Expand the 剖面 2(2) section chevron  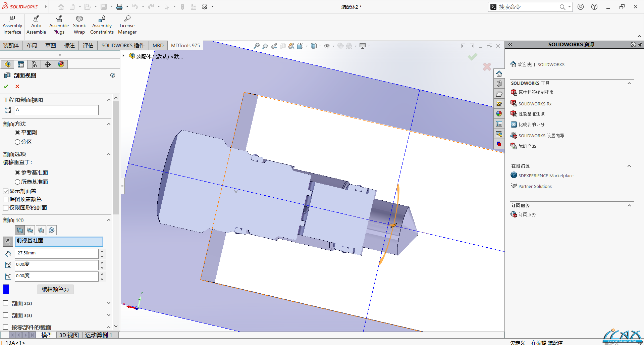pos(108,303)
